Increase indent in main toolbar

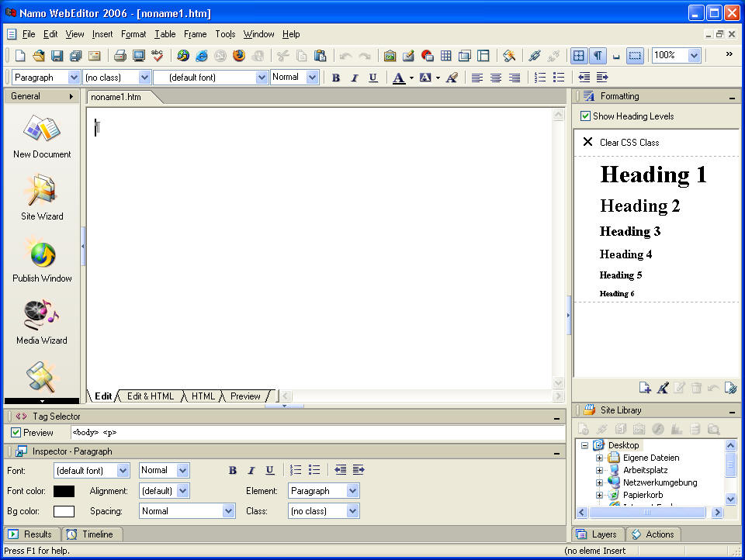602,78
